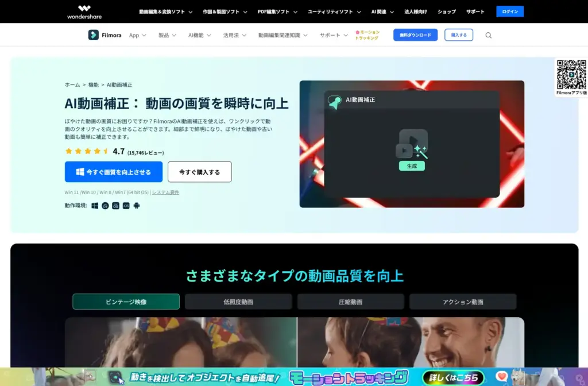Screen dimensions: 588x386
Task: Open the 活用法 dropdown
Action: tap(235, 35)
